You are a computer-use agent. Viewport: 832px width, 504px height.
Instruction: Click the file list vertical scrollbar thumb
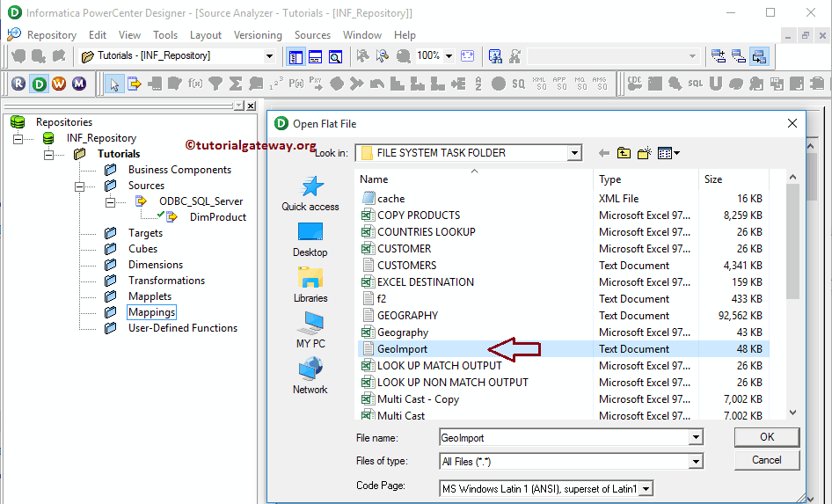[x=792, y=241]
